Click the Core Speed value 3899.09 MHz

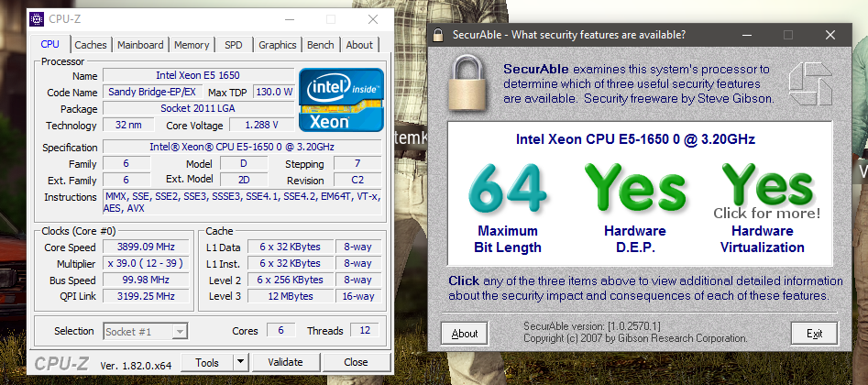coord(146,247)
